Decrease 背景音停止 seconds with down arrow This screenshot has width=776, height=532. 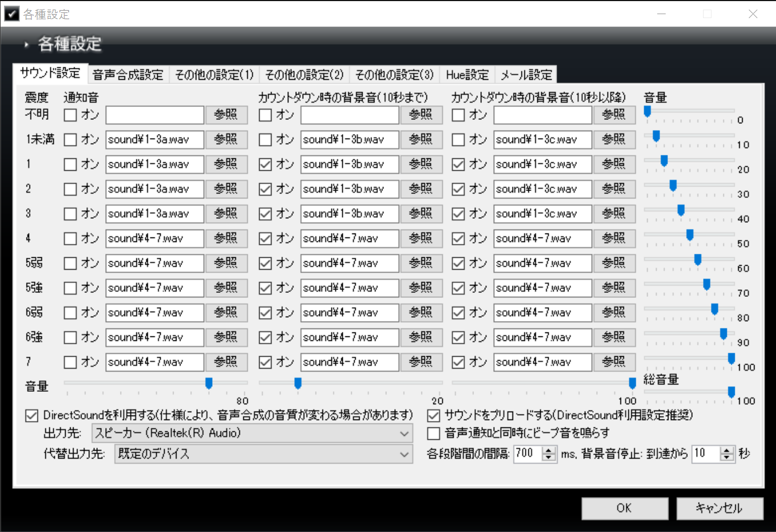click(727, 457)
